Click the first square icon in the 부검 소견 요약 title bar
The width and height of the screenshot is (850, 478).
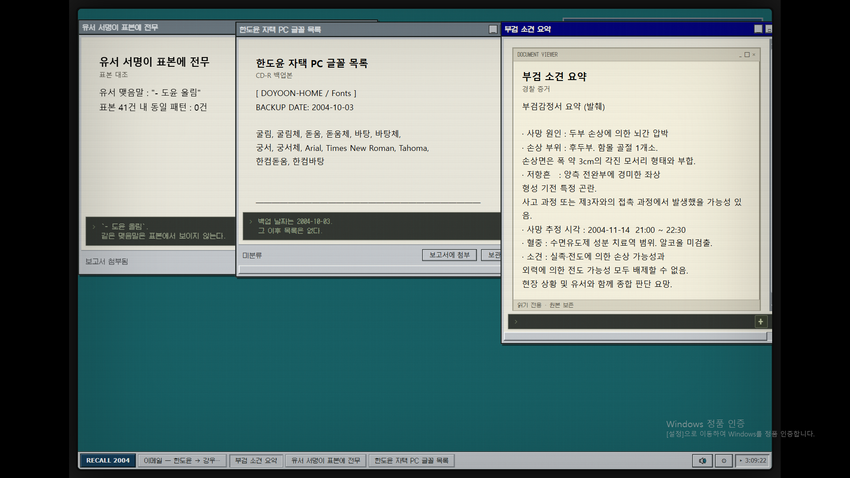[758, 29]
